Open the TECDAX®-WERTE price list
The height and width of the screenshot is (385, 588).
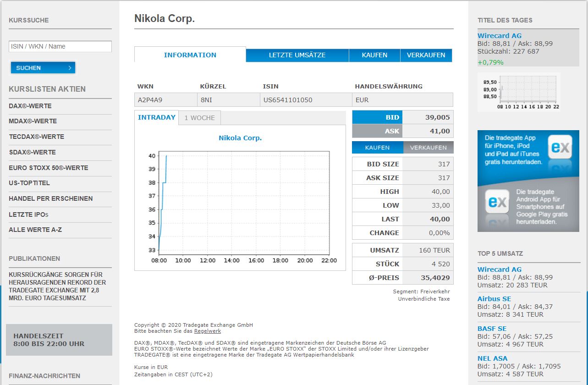[x=37, y=137]
